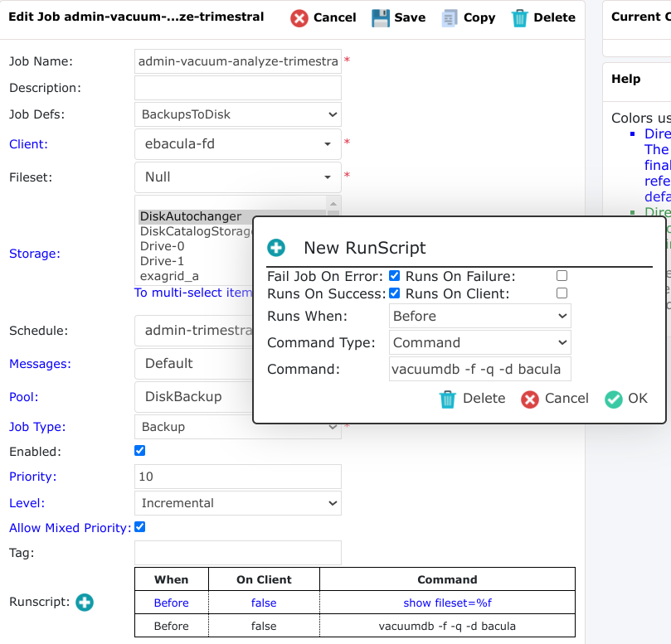The height and width of the screenshot is (644, 671).
Task: Click the plus icon beside New RunScript title
Action: pos(276,248)
